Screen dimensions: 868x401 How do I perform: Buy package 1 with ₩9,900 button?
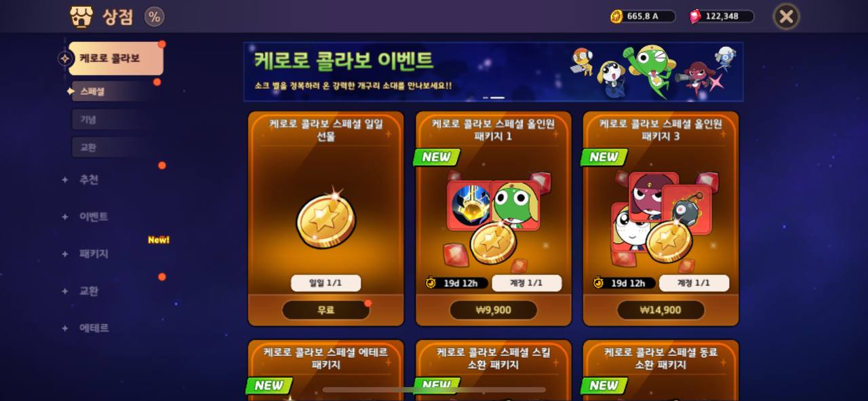point(494,310)
